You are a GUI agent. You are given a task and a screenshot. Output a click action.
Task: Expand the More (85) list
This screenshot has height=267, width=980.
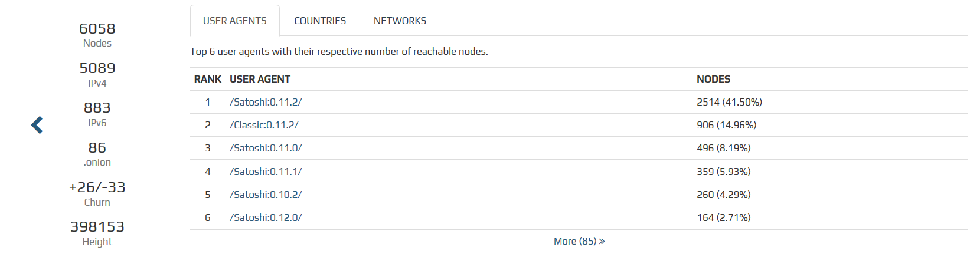click(x=579, y=241)
